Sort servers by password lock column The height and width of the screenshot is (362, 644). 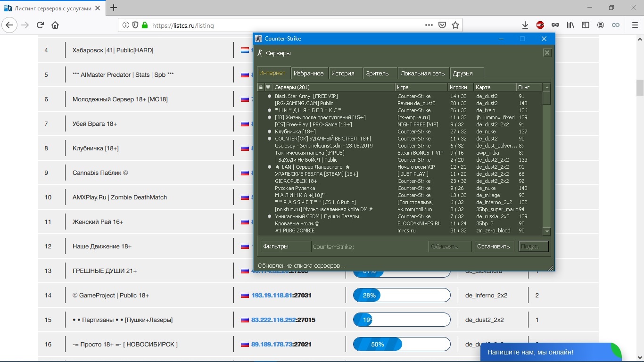(x=261, y=87)
